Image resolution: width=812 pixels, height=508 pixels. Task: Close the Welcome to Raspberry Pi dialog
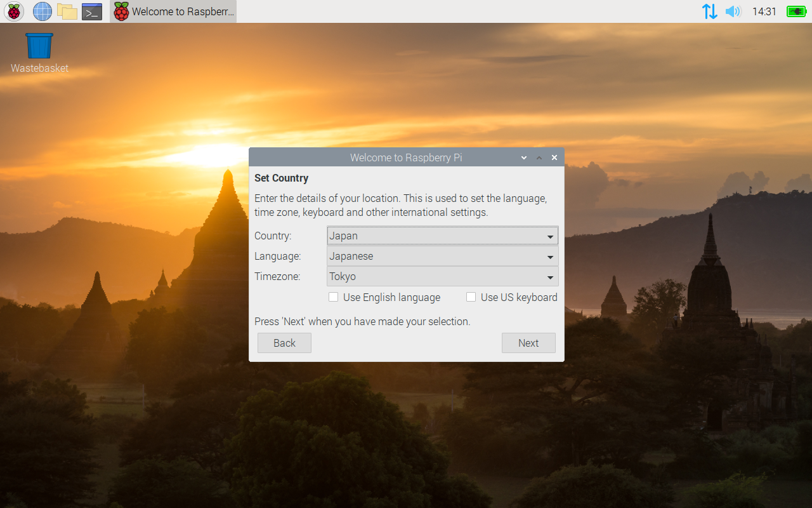click(x=554, y=157)
